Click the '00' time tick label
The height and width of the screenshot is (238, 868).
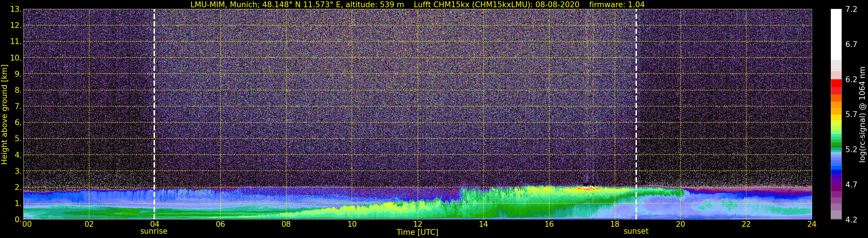[27, 224]
